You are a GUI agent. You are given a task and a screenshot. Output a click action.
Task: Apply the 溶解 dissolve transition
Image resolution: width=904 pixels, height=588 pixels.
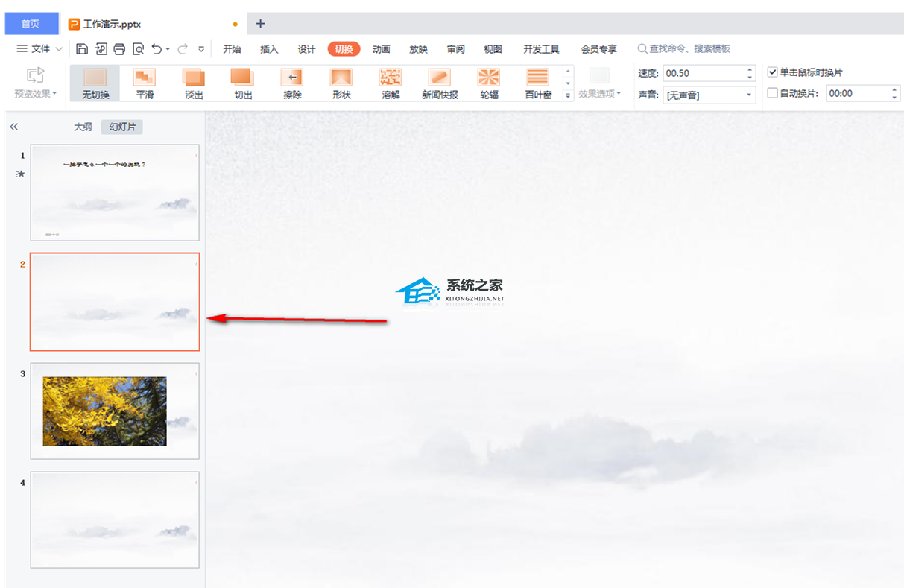(x=391, y=83)
